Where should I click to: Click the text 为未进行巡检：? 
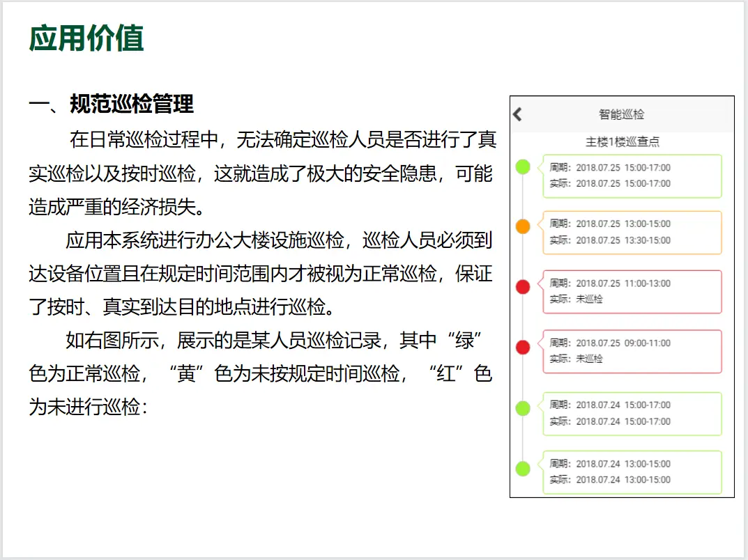tap(89, 407)
